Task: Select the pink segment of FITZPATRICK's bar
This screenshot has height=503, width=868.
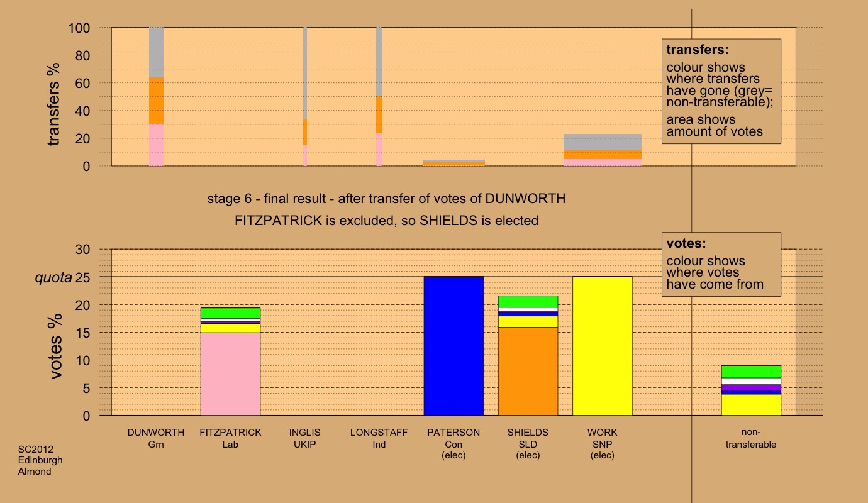Action: 230,374
